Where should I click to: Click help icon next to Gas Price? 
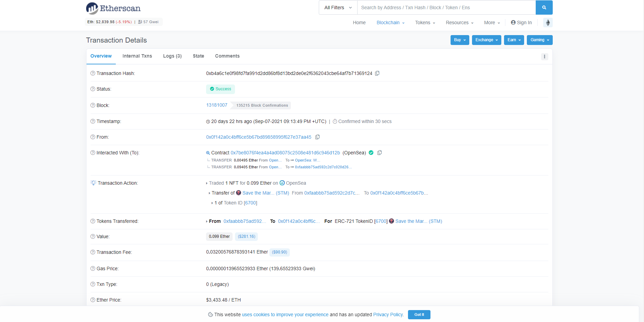pyautogui.click(x=93, y=269)
